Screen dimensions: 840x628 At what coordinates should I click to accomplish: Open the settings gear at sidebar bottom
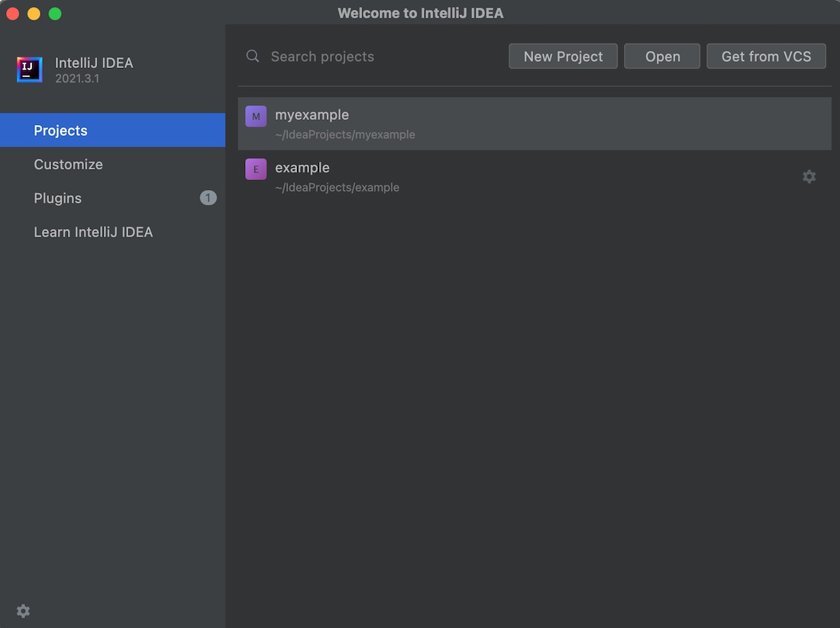click(x=23, y=611)
